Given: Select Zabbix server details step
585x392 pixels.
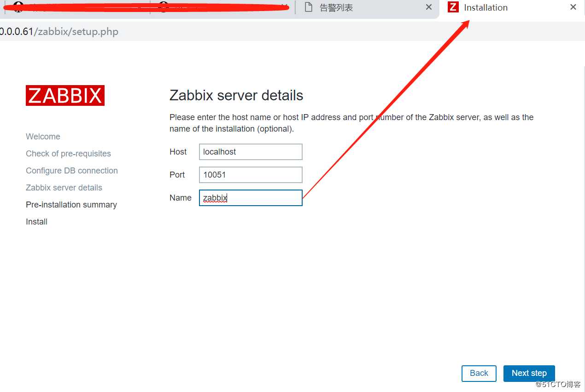Looking at the screenshot, I should [64, 188].
